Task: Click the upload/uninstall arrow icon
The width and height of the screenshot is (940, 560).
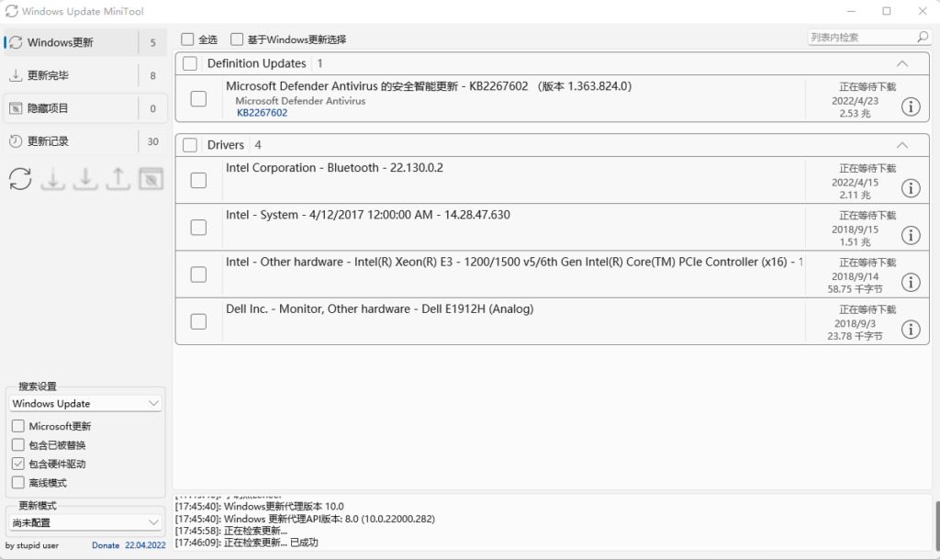Action: [118, 179]
